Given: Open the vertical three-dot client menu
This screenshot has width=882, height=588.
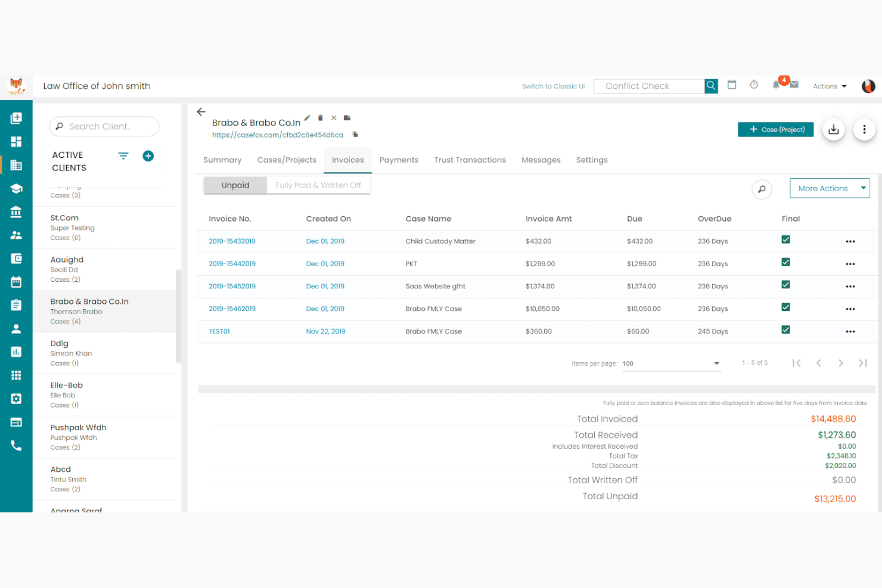Looking at the screenshot, I should pos(864,129).
